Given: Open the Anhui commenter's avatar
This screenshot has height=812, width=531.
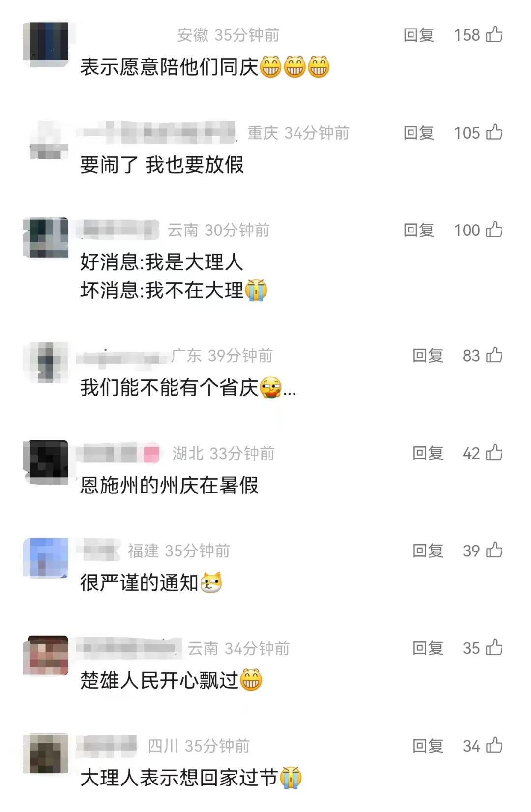Looking at the screenshot, I should [46, 42].
